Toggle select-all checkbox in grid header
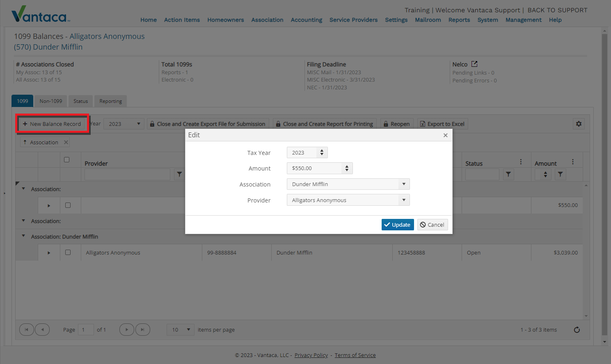This screenshot has width=611, height=364. pyautogui.click(x=67, y=160)
